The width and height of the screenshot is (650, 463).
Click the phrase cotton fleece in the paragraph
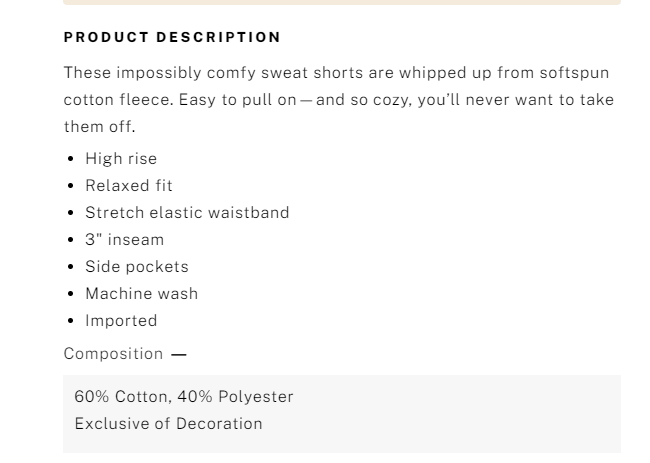pyautogui.click(x=119, y=100)
